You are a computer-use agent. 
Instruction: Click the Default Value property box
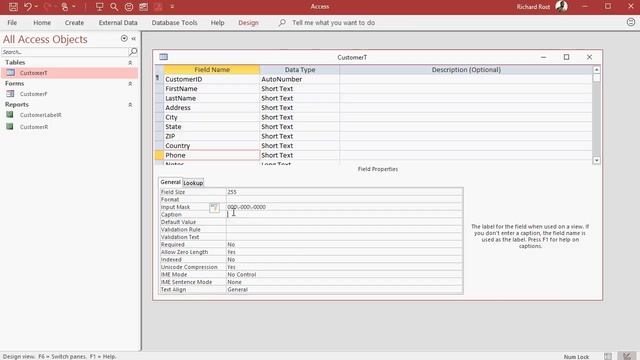(344, 222)
